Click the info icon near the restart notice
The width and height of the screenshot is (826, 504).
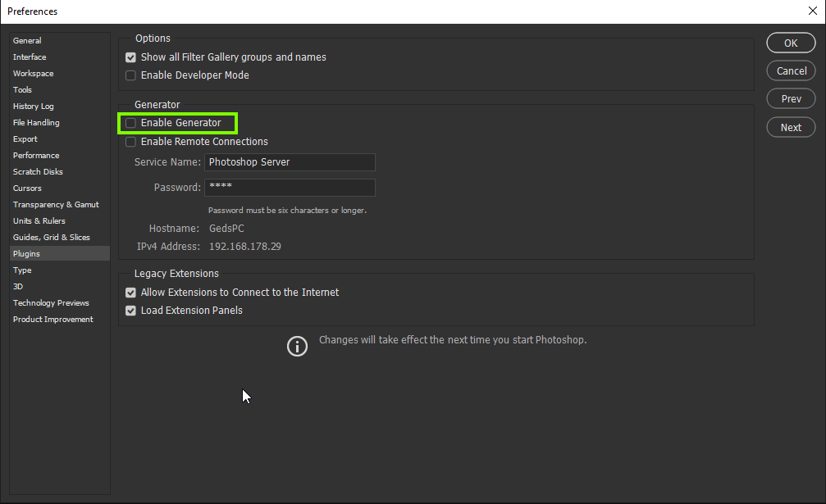click(297, 346)
